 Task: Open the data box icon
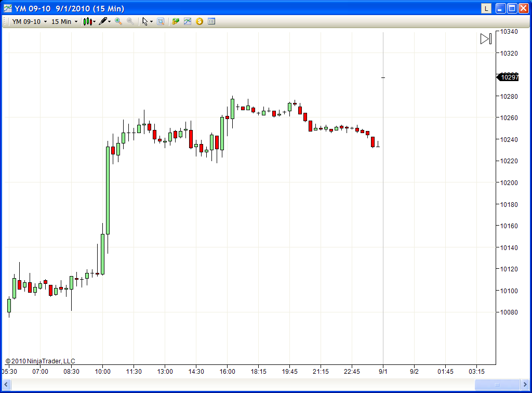pyautogui.click(x=161, y=21)
